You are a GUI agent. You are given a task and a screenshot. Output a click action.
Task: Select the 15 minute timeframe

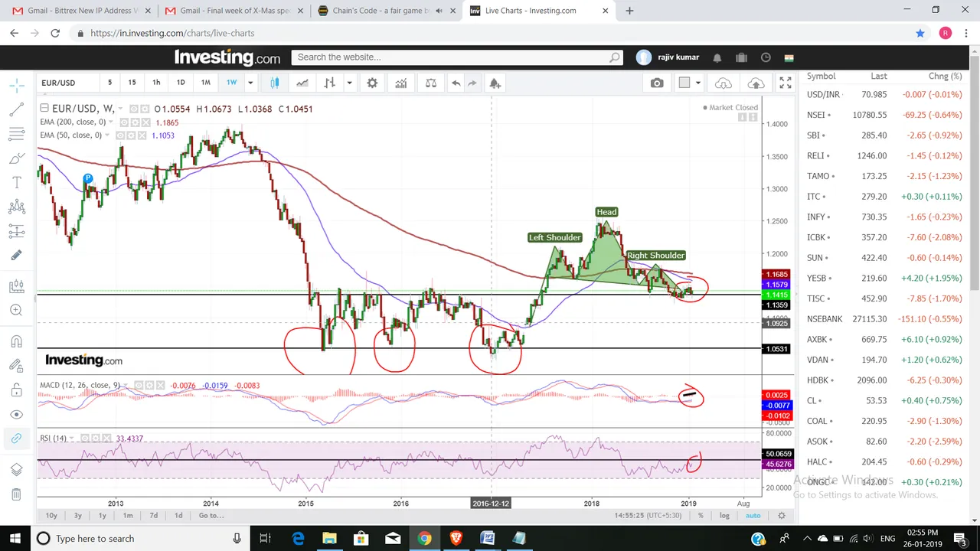[x=132, y=83]
